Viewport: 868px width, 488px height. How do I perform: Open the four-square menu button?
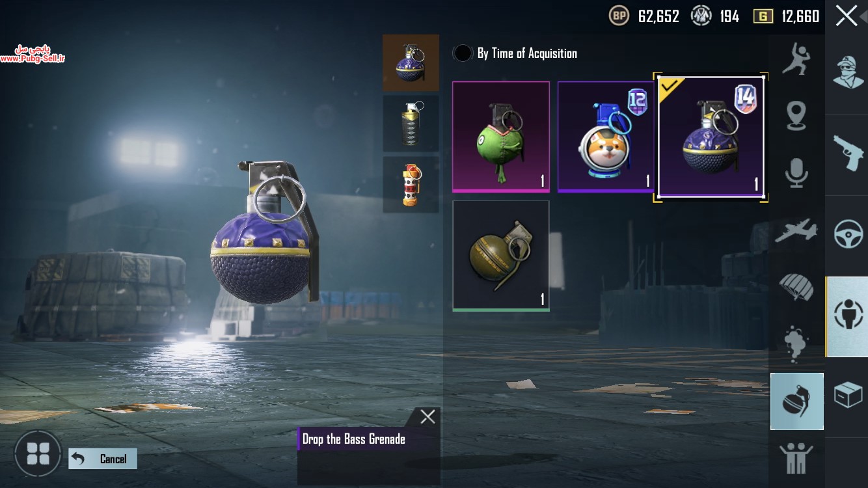(x=38, y=454)
